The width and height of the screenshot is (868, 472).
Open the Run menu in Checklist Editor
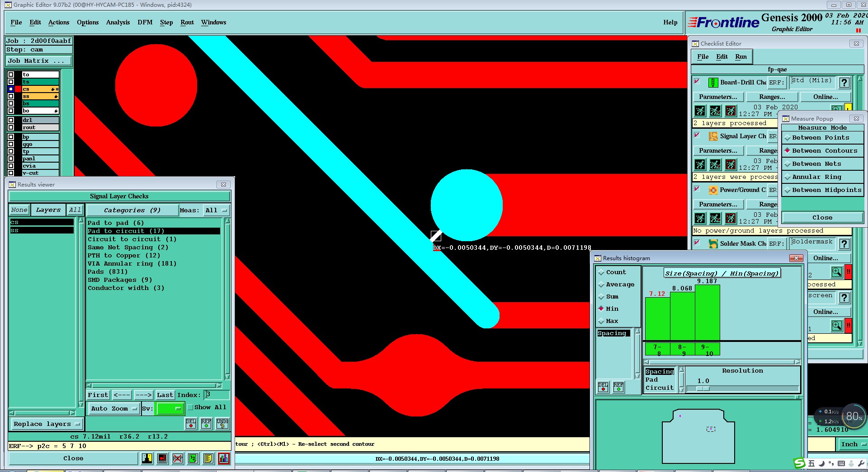pyautogui.click(x=741, y=56)
